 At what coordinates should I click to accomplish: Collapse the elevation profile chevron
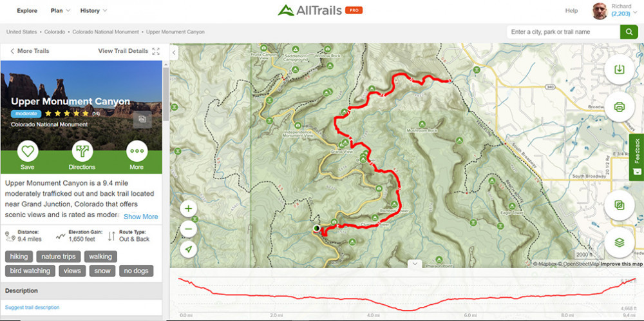pyautogui.click(x=415, y=264)
